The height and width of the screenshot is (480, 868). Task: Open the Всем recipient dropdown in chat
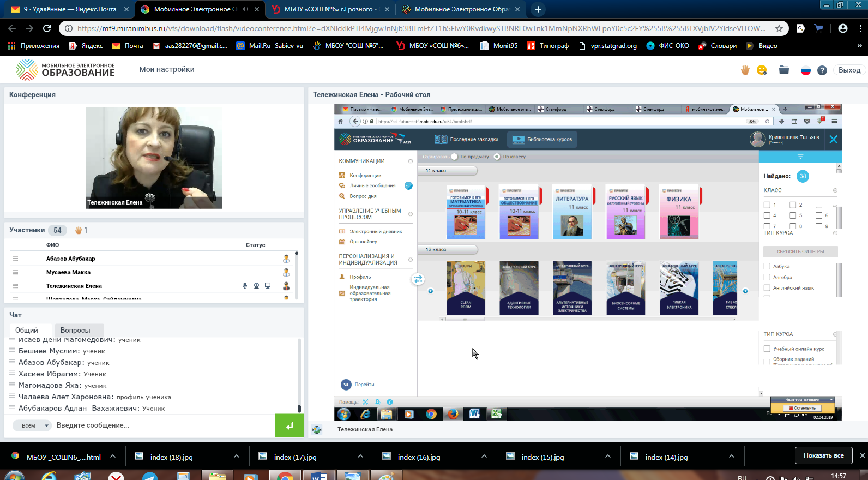35,425
